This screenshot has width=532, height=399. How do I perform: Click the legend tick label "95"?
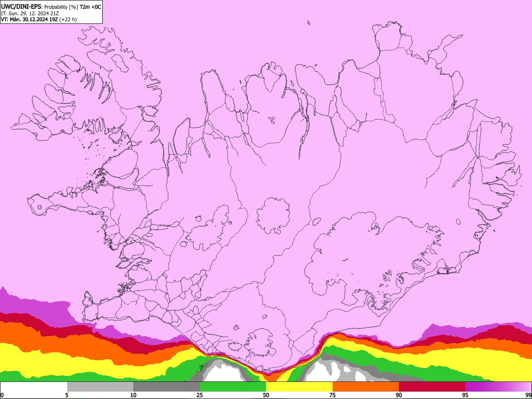465,395
